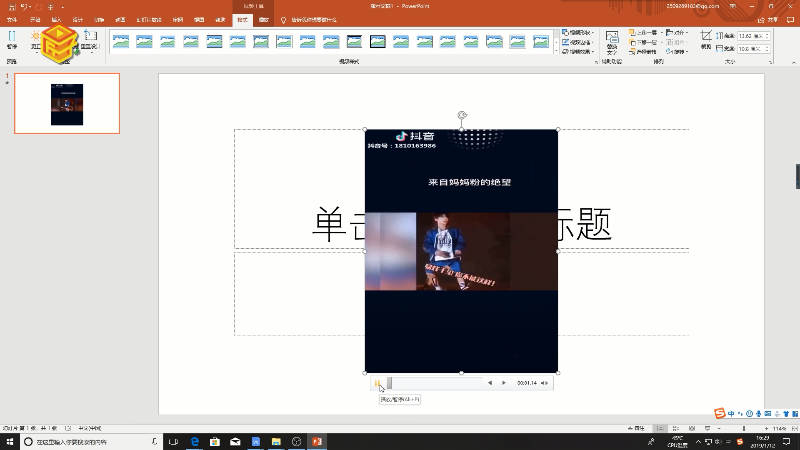Select the first video style thumbnail
Viewport: 800px width, 450px height.
coord(121,41)
